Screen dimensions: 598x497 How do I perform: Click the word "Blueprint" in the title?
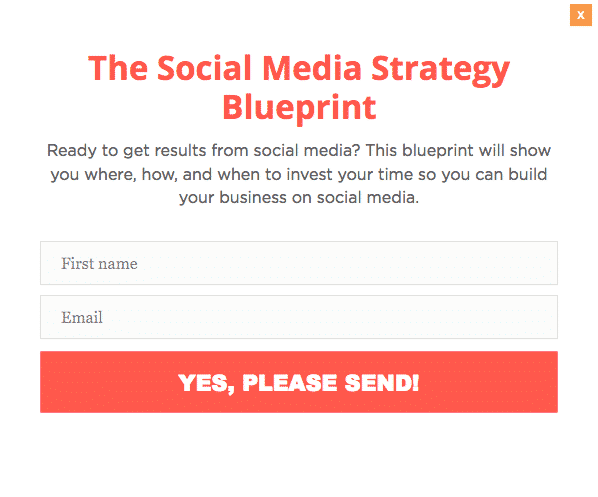[299, 108]
